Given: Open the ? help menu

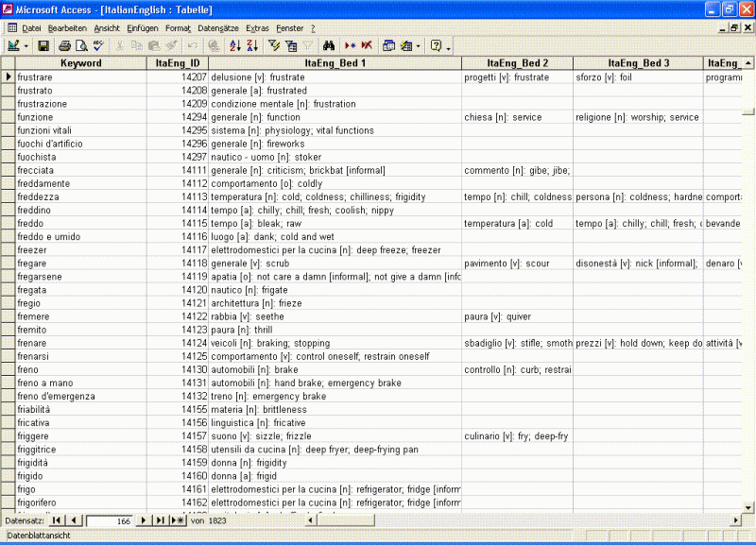Looking at the screenshot, I should coord(313,28).
